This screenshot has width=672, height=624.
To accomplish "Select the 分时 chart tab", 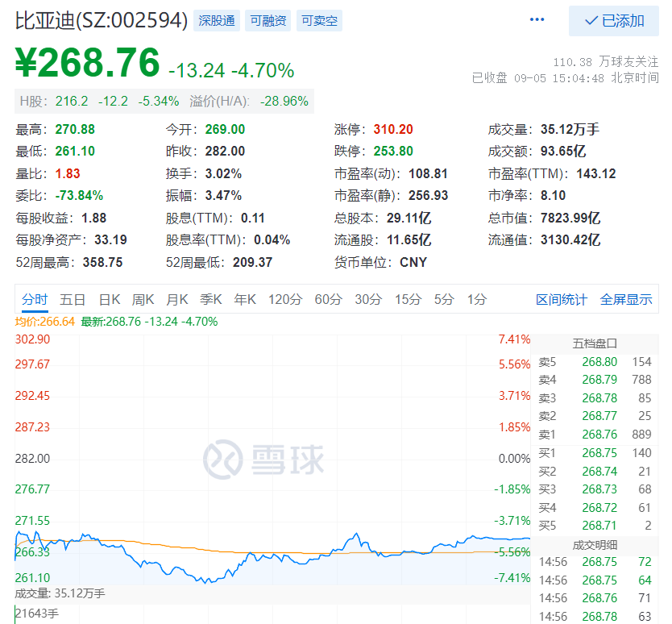I will (35, 299).
